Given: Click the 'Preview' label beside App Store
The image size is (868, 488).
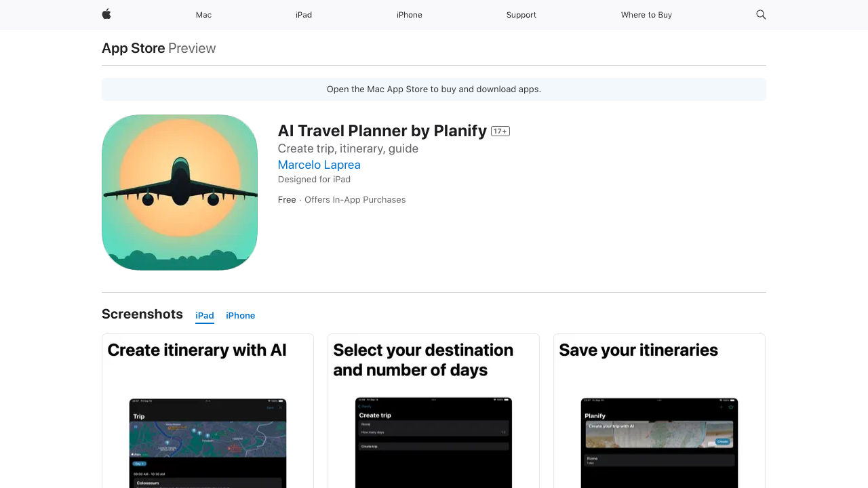Looking at the screenshot, I should click(x=192, y=48).
